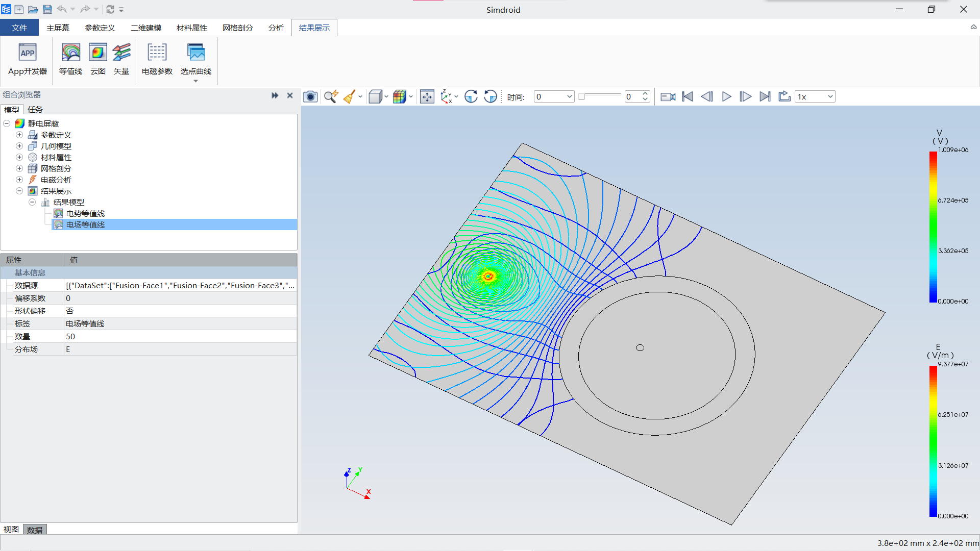The width and height of the screenshot is (980, 551).
Task: Take a viewport screenshot with camera icon
Action: pyautogui.click(x=310, y=96)
